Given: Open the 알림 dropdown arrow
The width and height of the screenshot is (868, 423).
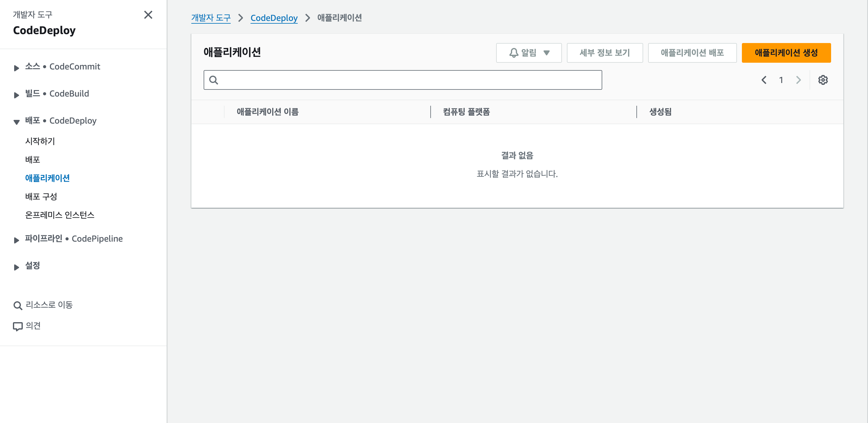Looking at the screenshot, I should tap(546, 53).
